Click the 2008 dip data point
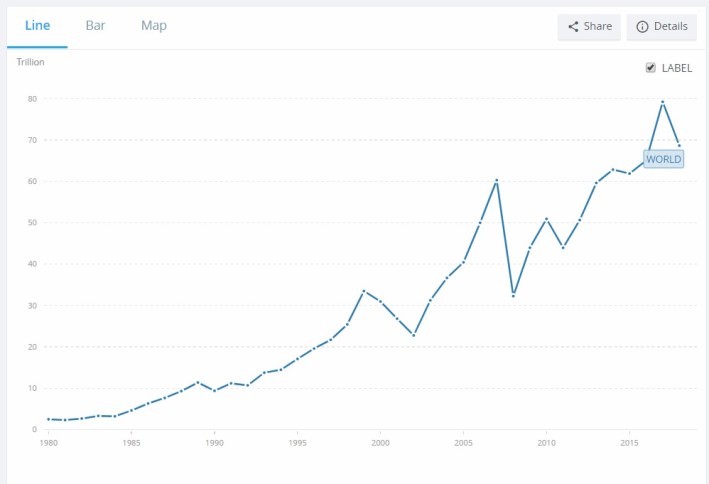709x484 pixels. click(513, 294)
